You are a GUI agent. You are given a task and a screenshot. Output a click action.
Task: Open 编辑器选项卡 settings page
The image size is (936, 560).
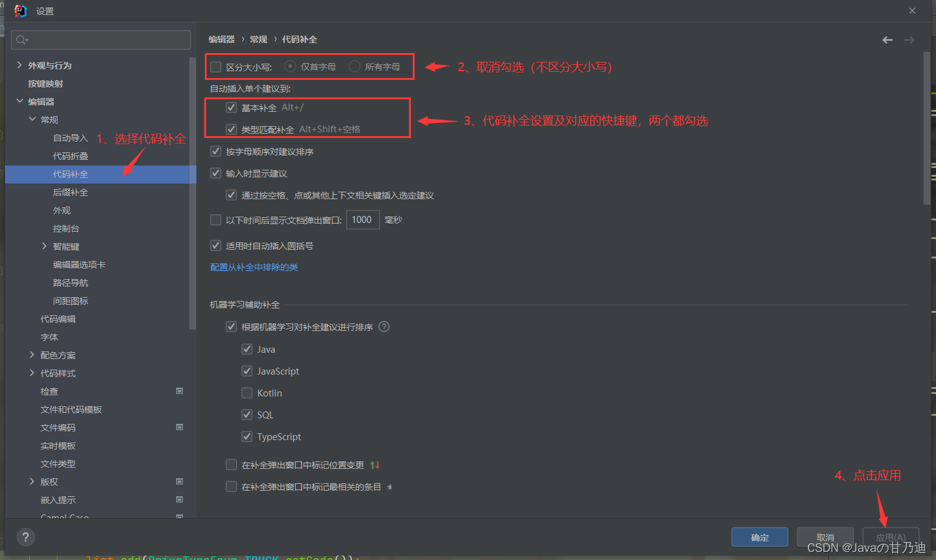pyautogui.click(x=79, y=265)
